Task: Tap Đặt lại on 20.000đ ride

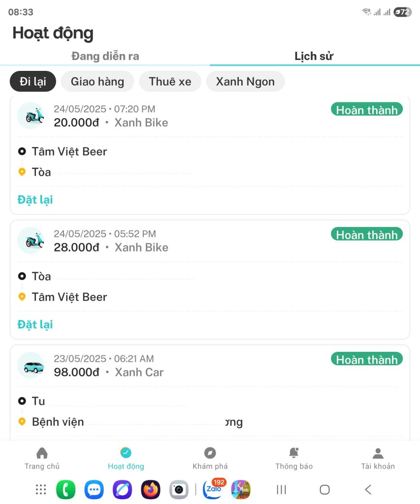Action: point(35,200)
